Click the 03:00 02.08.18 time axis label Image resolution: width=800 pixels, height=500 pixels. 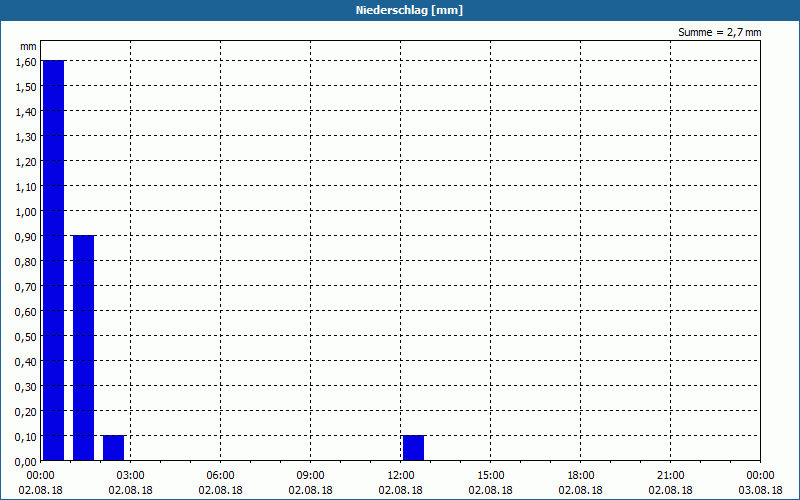[x=130, y=483]
